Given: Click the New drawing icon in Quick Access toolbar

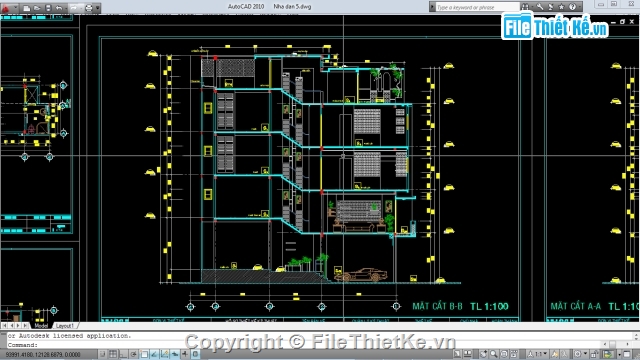Looking at the screenshot, I should pyautogui.click(x=27, y=8).
